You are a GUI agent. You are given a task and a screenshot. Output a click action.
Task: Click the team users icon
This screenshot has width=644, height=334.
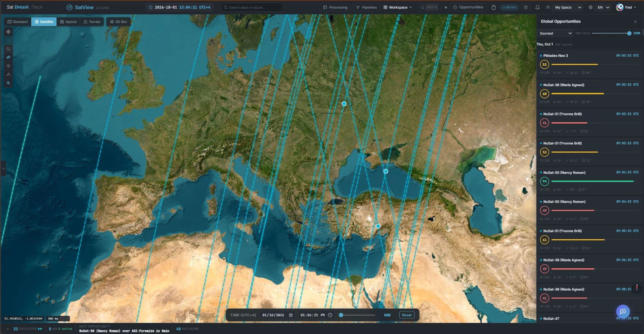click(x=548, y=7)
